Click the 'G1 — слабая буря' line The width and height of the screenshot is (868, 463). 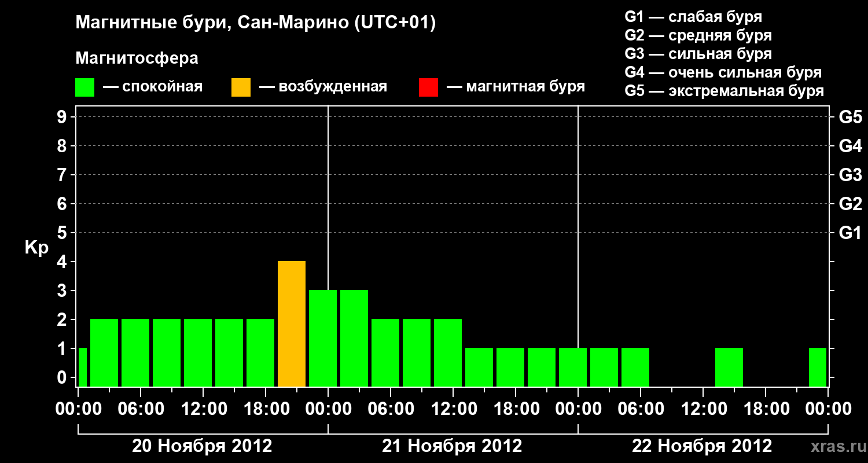click(x=693, y=17)
